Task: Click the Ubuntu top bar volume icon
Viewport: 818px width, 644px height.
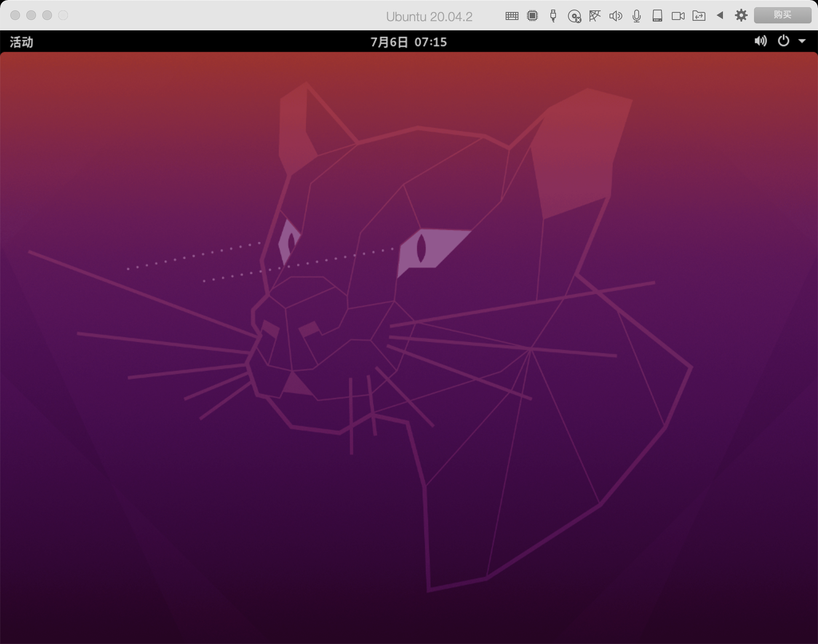Action: [760, 41]
